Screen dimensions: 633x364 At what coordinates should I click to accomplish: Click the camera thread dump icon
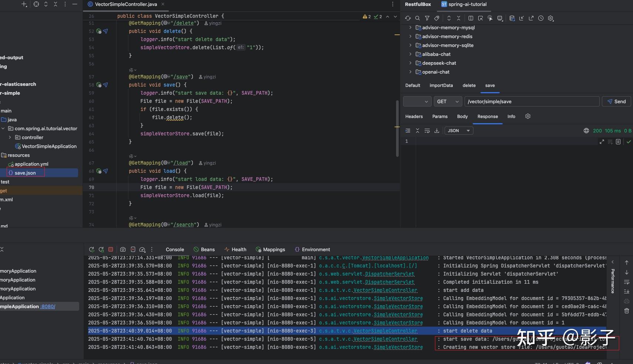(x=123, y=249)
